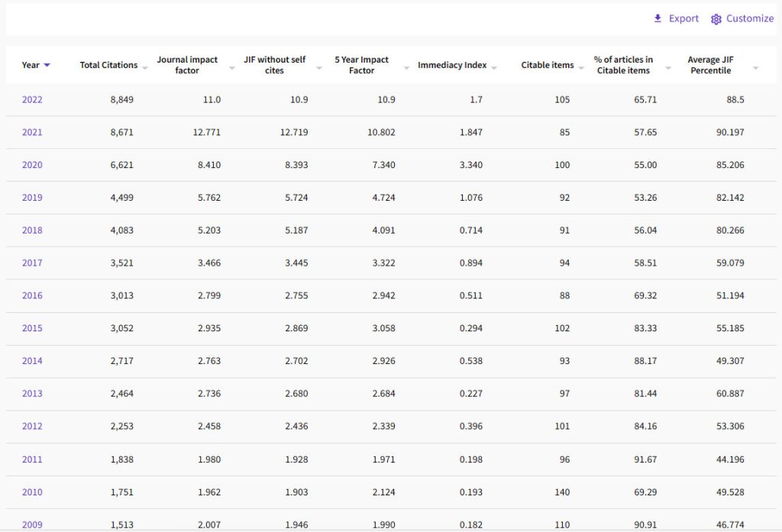
Task: Select the 2019 year link
Action: click(x=32, y=198)
